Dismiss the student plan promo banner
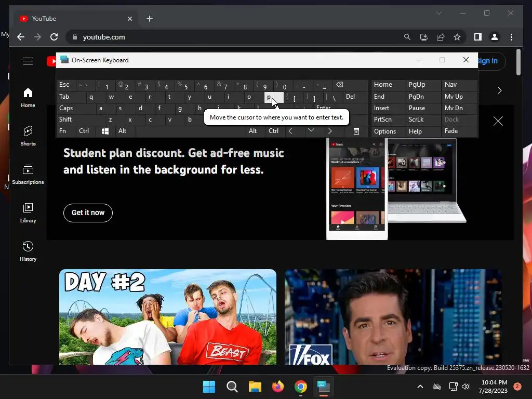The width and height of the screenshot is (532, 399). [x=498, y=121]
